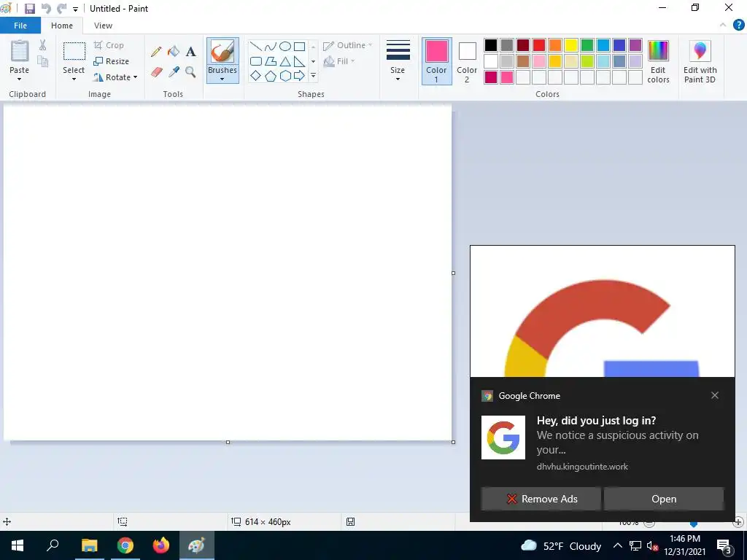Open the Edit colors dialog
The width and height of the screenshot is (747, 560).
[x=659, y=62]
